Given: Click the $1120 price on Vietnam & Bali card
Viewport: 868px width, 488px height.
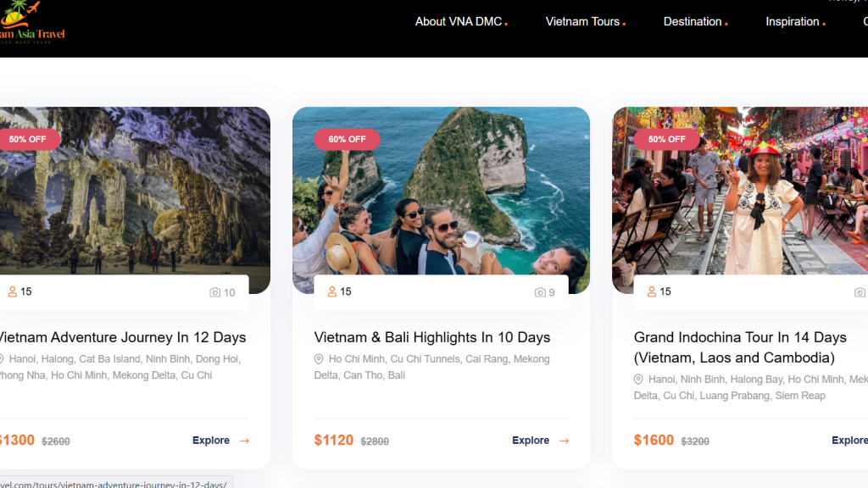Looking at the screenshot, I should [x=334, y=440].
